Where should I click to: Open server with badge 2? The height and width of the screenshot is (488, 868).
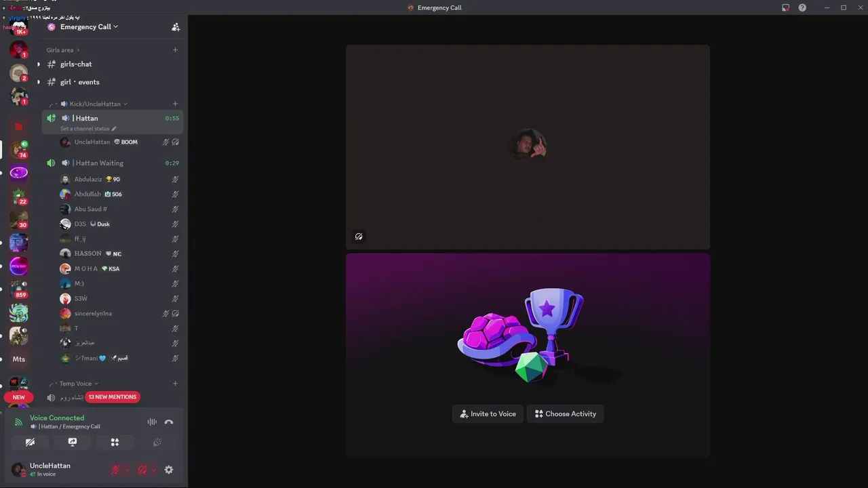(x=18, y=73)
